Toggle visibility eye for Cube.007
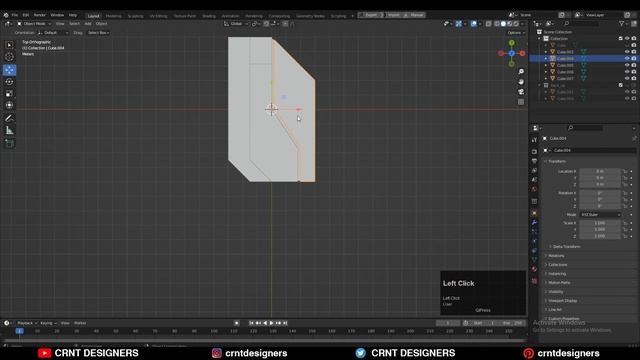 (x=627, y=78)
